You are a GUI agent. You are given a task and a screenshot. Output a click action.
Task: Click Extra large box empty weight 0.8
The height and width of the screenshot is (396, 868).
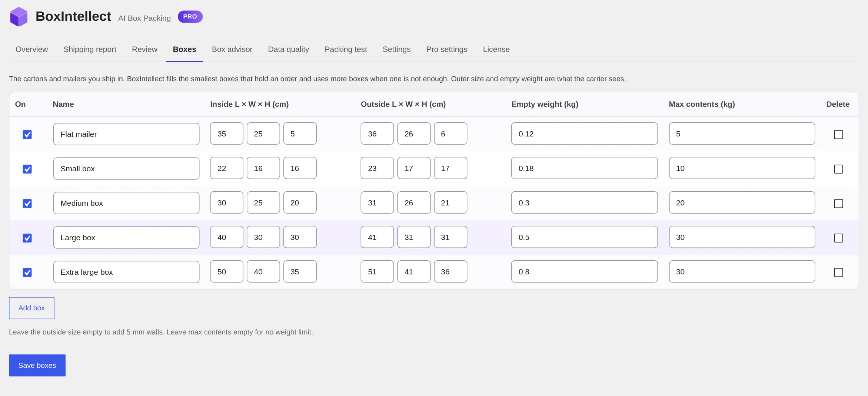pyautogui.click(x=585, y=271)
